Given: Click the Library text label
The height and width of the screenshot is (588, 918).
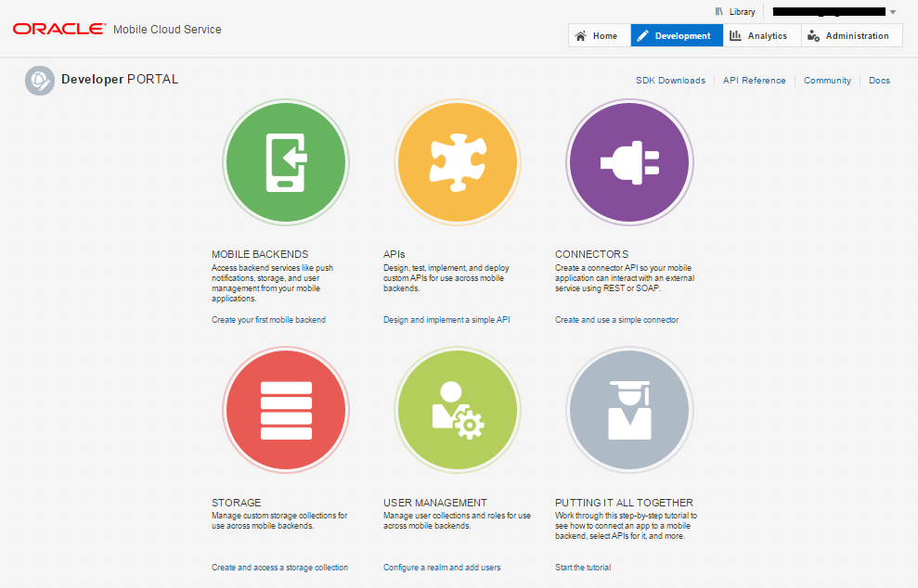Looking at the screenshot, I should click(x=743, y=12).
